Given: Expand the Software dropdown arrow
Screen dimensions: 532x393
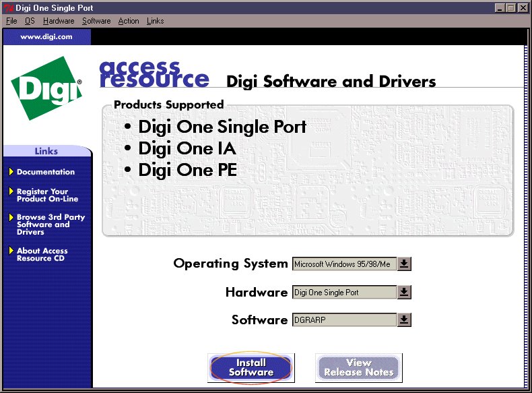Looking at the screenshot, I should 403,320.
